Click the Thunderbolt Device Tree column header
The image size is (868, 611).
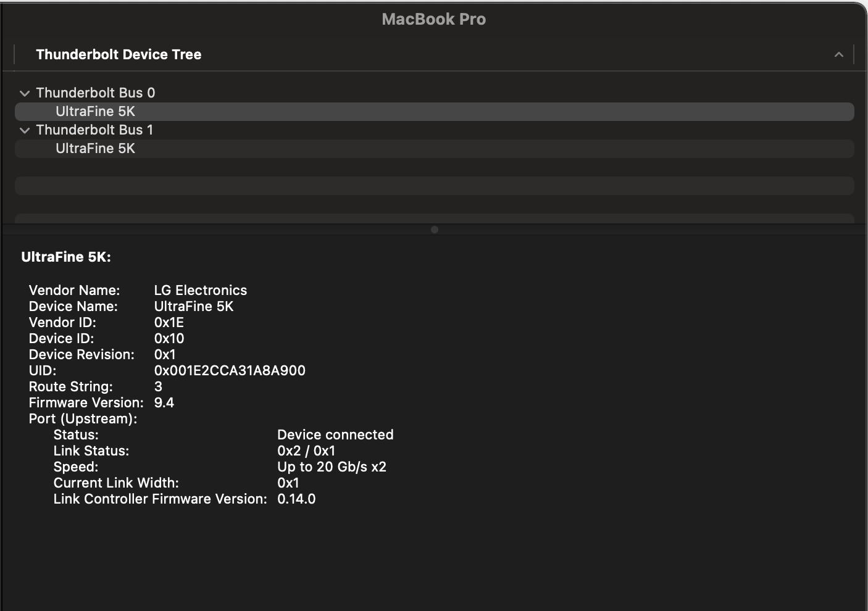point(119,54)
